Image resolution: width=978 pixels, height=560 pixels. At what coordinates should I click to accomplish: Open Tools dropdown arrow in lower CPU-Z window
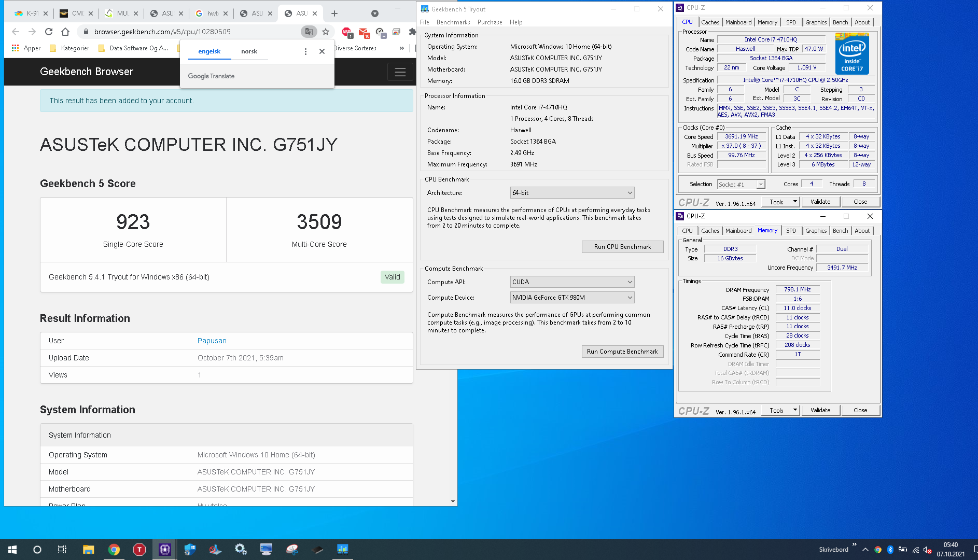(795, 410)
